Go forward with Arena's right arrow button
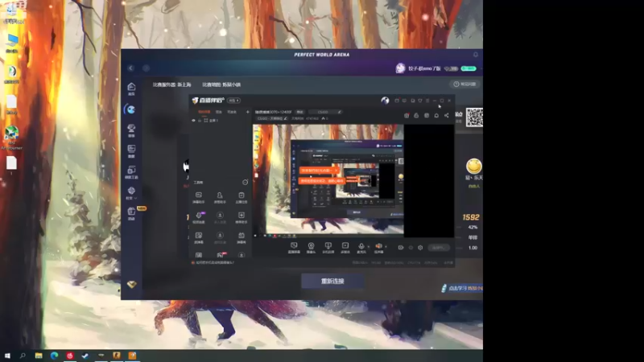 [147, 68]
